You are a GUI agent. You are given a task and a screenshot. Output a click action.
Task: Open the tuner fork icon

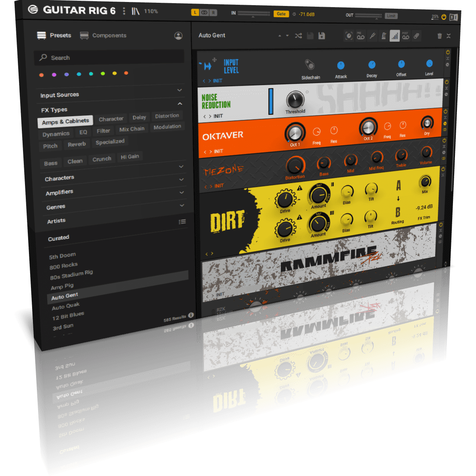372,36
